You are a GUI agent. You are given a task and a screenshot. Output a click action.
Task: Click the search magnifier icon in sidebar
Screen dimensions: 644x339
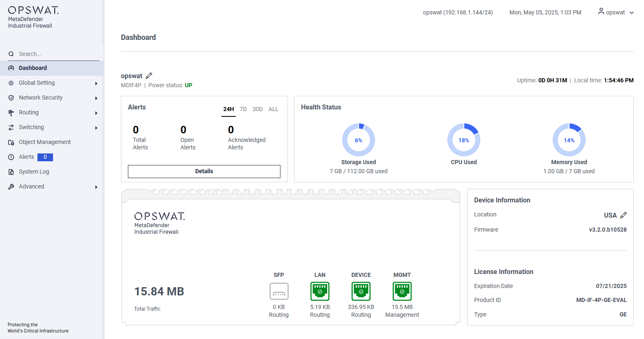[x=11, y=54]
